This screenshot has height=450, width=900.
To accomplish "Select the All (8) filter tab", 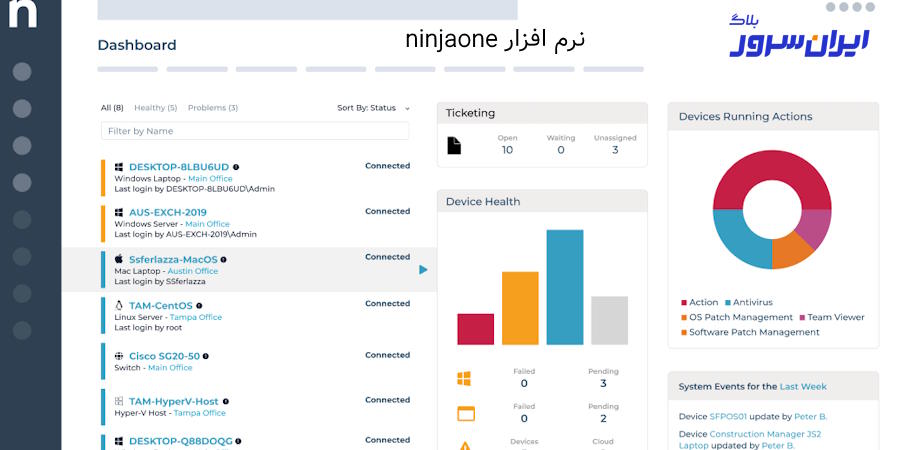I will click(112, 108).
